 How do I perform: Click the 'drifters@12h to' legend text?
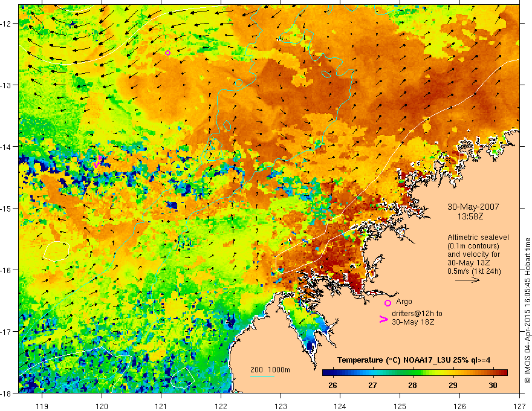pos(417,314)
